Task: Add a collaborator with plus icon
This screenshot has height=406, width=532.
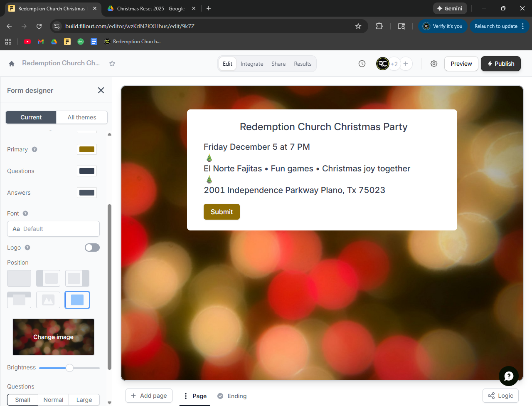Action: [406, 64]
